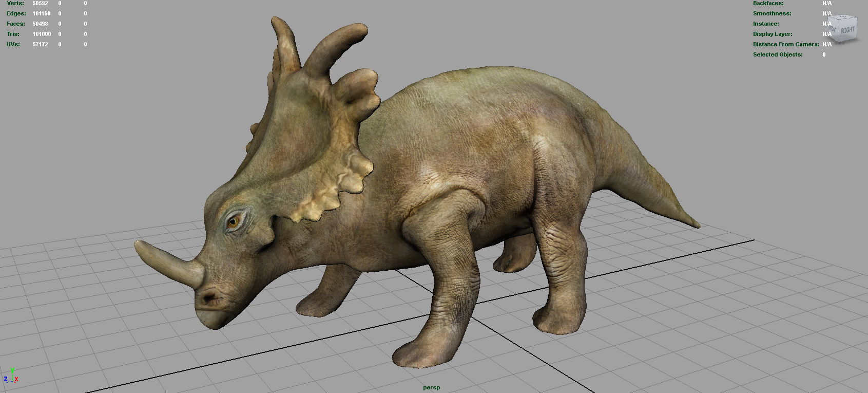Click the 'Tris:' heads-up display label
The image size is (868, 393).
pyautogui.click(x=13, y=34)
